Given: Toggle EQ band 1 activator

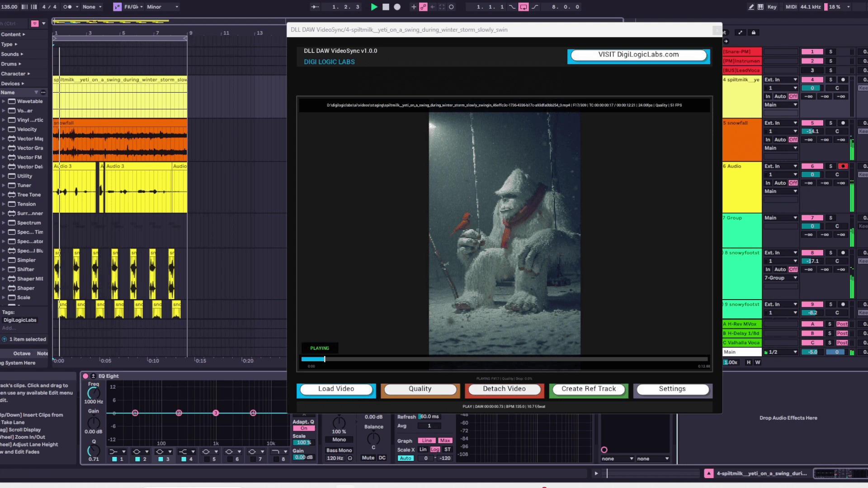Looking at the screenshot, I should (114, 459).
